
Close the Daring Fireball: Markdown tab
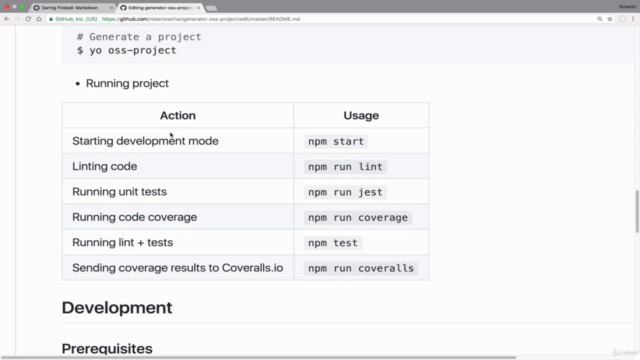tap(111, 8)
